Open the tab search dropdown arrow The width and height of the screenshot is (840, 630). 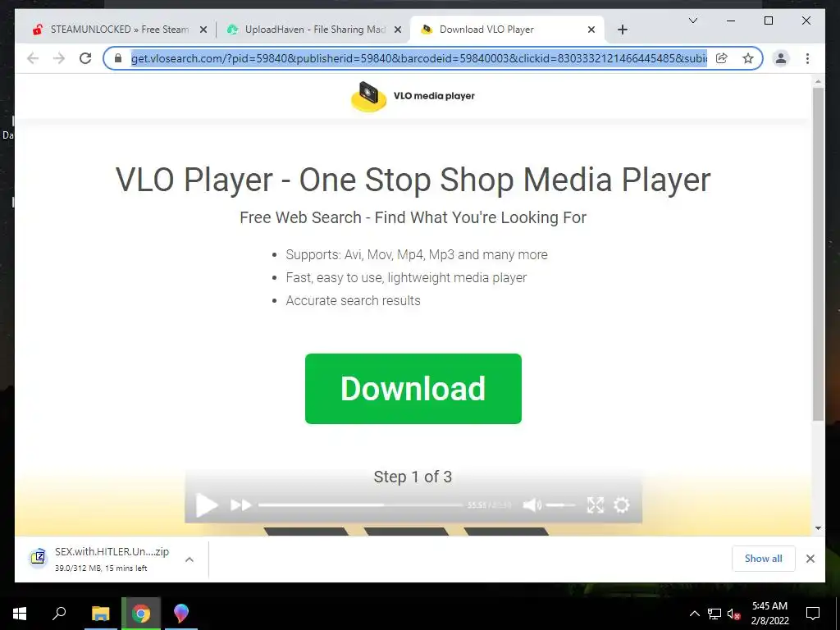[x=692, y=21]
